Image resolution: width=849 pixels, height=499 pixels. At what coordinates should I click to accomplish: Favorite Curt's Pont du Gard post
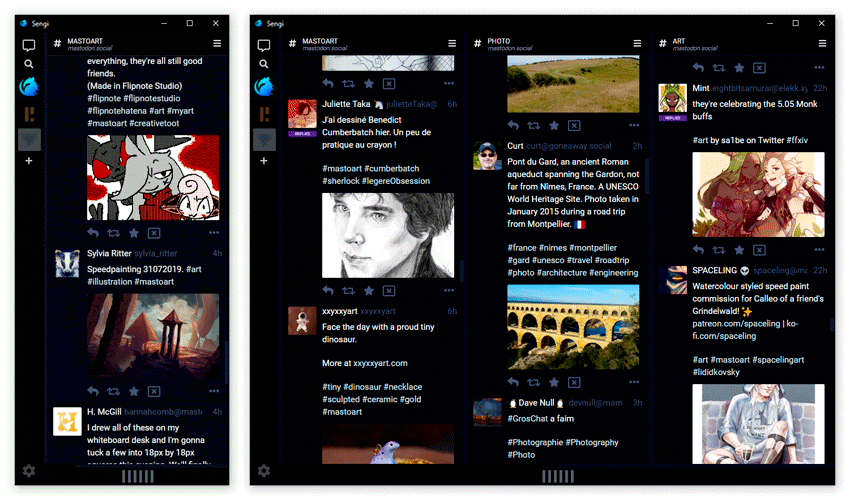point(554,383)
